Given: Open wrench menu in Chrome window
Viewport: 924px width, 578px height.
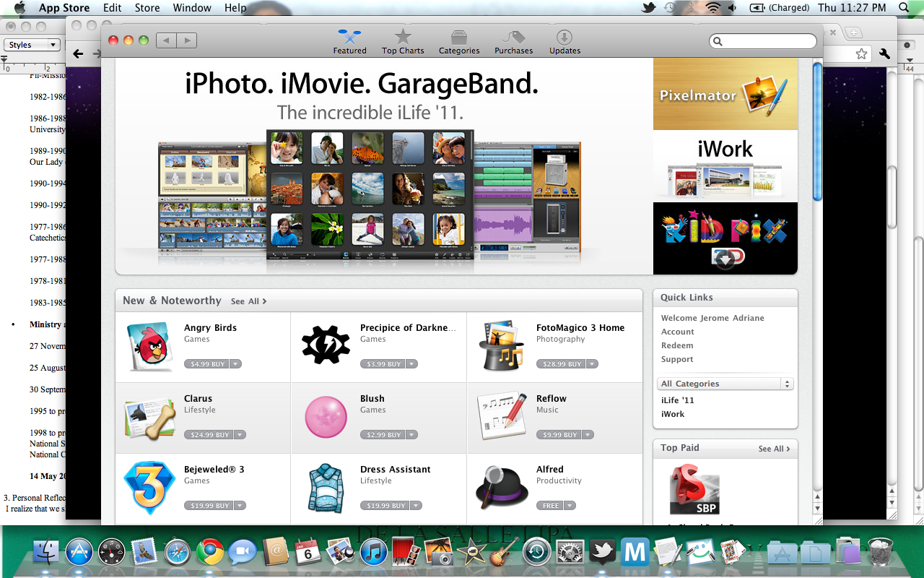Looking at the screenshot, I should pyautogui.click(x=885, y=53).
